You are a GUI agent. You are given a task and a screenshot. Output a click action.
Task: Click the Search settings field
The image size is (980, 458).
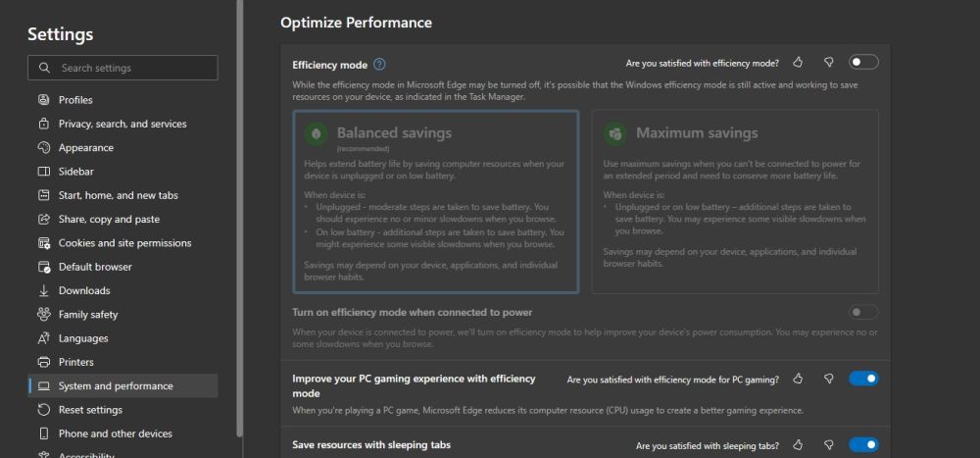[122, 68]
